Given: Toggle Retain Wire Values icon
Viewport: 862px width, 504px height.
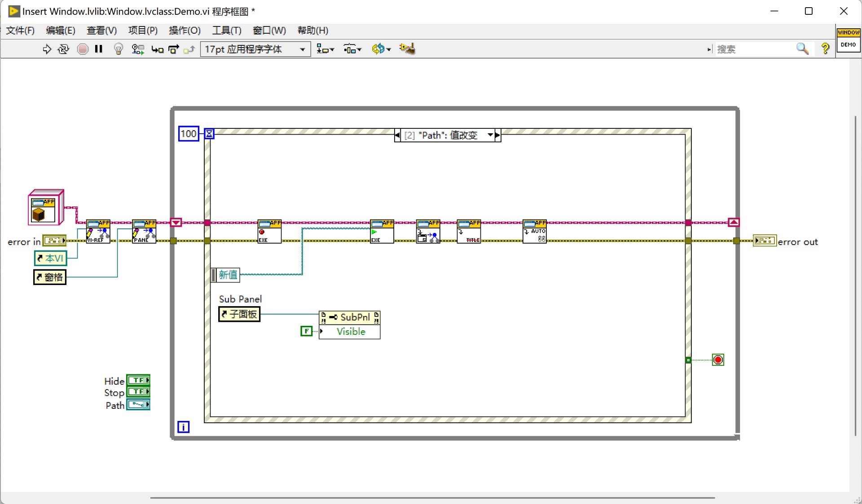Looking at the screenshot, I should 137,49.
